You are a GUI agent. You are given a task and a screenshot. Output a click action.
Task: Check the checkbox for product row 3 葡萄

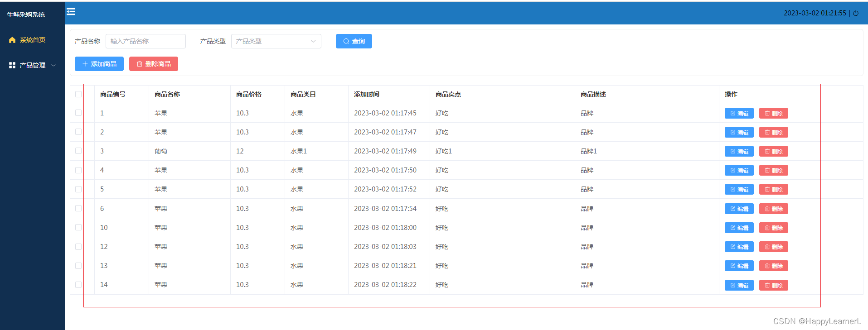(x=78, y=151)
